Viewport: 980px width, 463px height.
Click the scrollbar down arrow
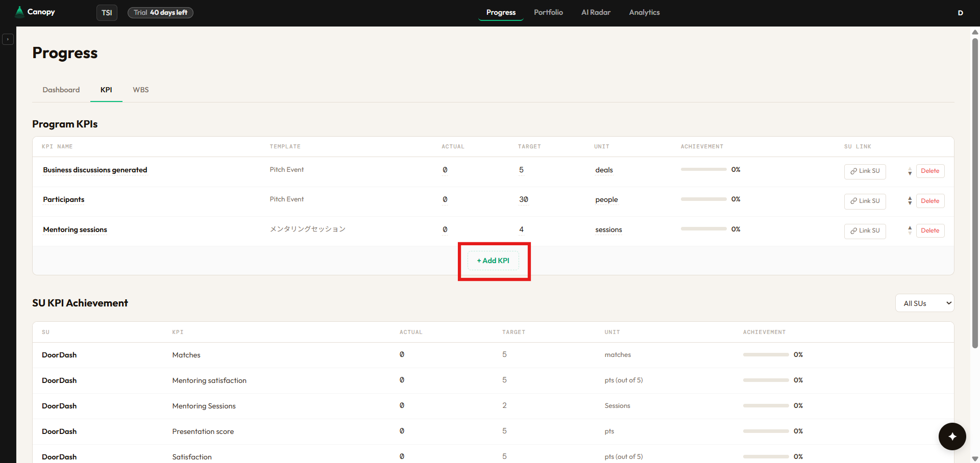(x=975, y=458)
